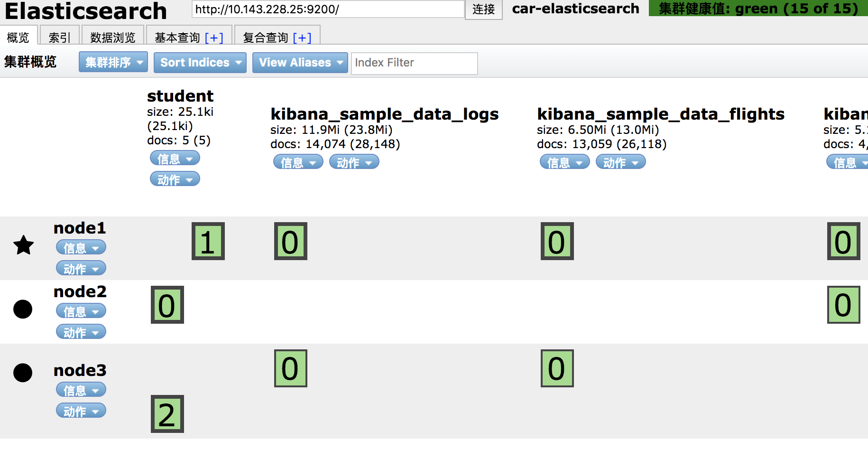Switch to the 复合查询 tab
Image resolution: width=868 pixels, height=450 pixels.
click(266, 37)
